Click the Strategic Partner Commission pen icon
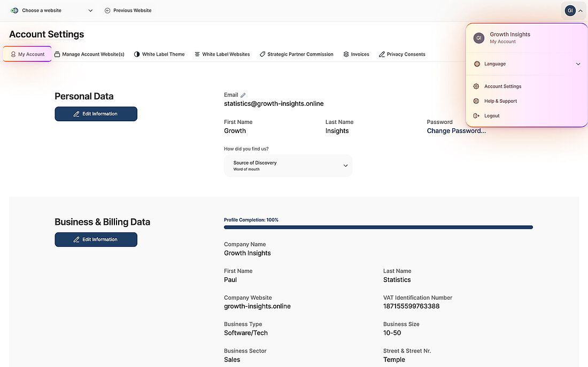Image resolution: width=588 pixels, height=367 pixels. point(262,54)
